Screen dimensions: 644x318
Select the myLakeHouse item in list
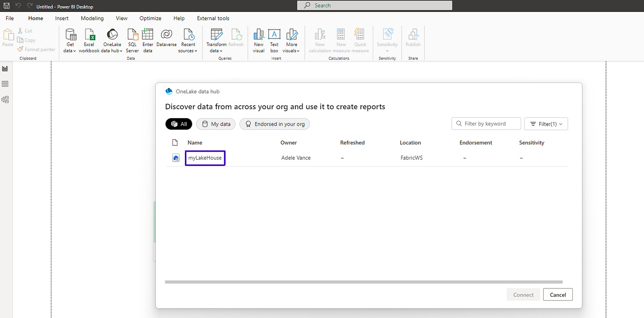point(205,158)
